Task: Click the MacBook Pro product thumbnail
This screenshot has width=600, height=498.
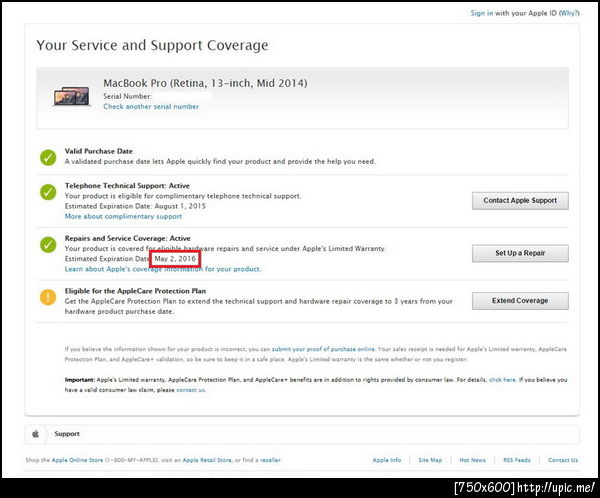Action: click(72, 96)
